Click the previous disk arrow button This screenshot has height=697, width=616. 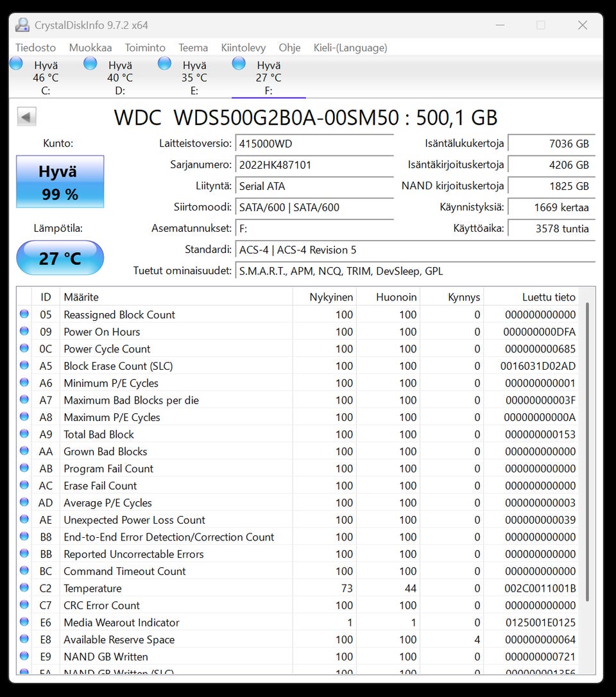[x=26, y=117]
